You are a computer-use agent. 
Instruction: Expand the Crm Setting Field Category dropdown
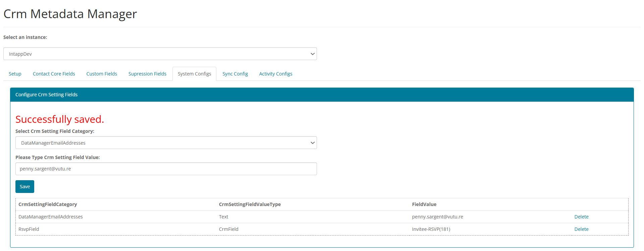pyautogui.click(x=166, y=143)
